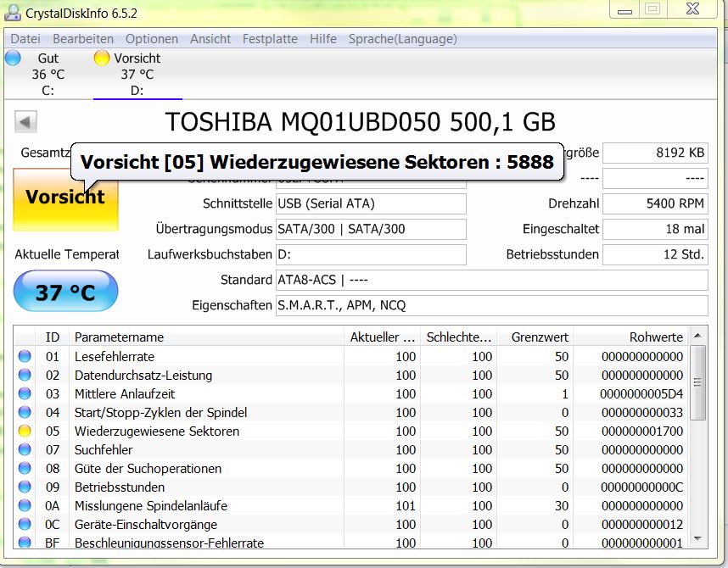
Task: Click status orb of Start/Stopp-Zyklen row
Action: pos(25,412)
